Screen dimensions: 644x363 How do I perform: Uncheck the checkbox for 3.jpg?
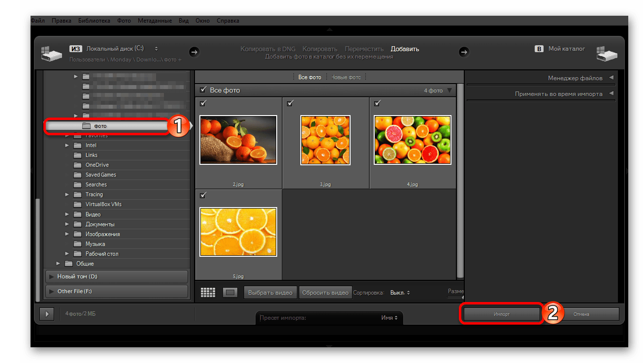pos(290,103)
